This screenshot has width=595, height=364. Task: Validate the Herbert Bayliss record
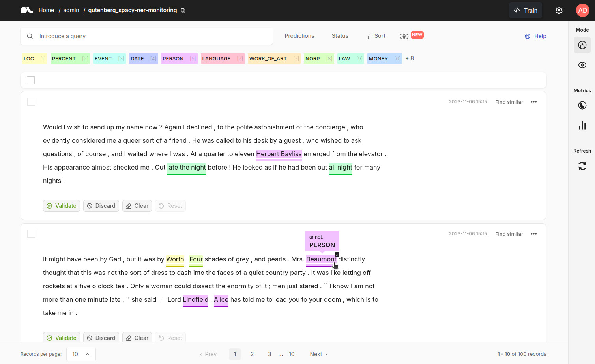(62, 206)
